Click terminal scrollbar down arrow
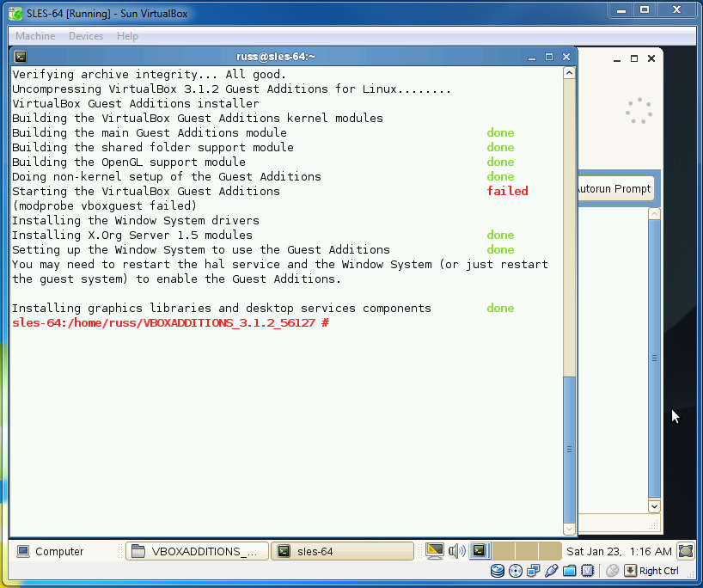 [569, 529]
